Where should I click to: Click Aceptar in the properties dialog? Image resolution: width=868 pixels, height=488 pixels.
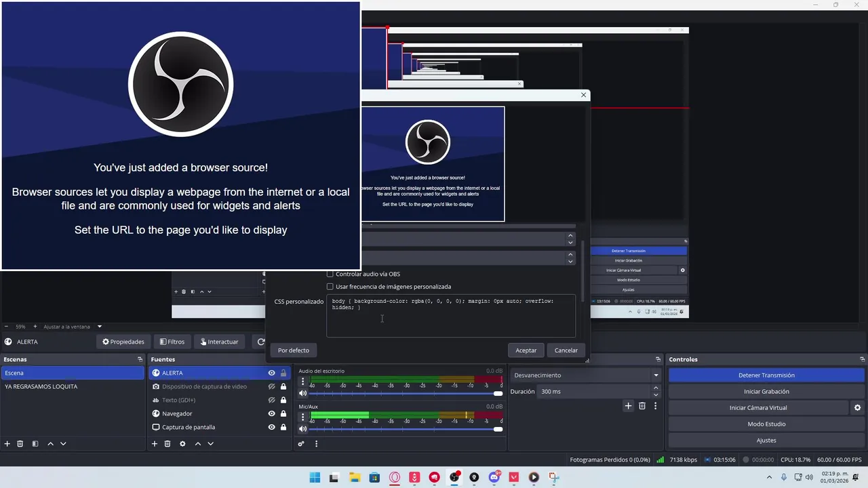(526, 350)
